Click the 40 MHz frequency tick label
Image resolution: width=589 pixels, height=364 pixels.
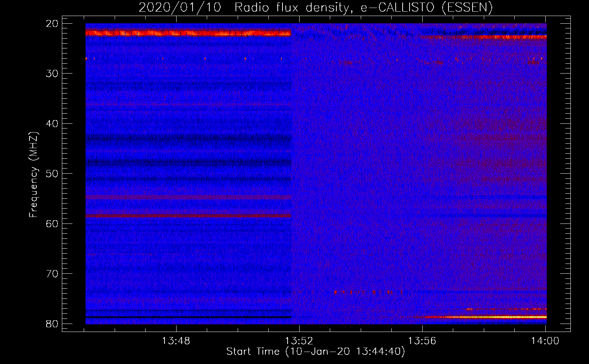click(x=52, y=124)
